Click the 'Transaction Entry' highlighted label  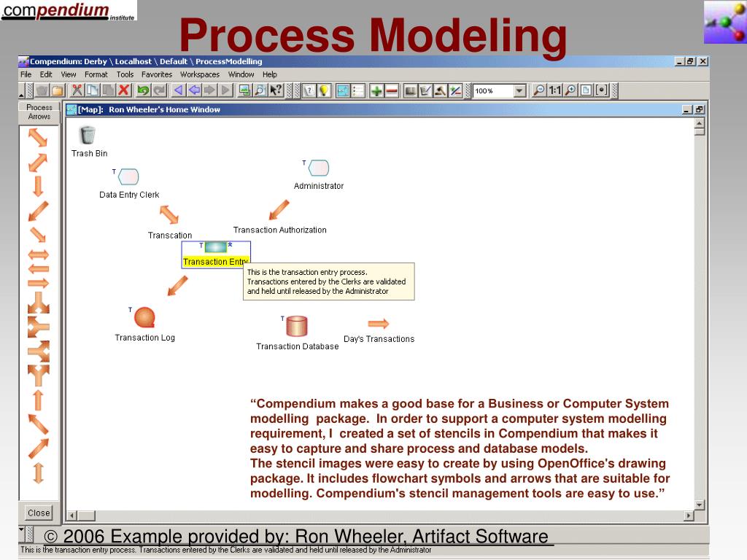pos(216,262)
